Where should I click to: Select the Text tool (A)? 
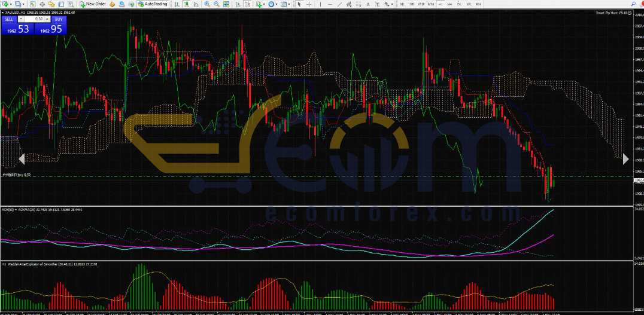[x=367, y=4]
